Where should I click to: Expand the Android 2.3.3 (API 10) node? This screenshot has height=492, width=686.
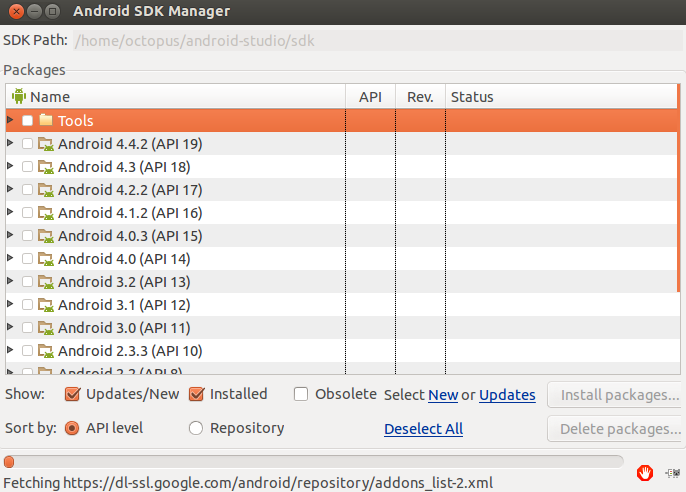coord(10,349)
